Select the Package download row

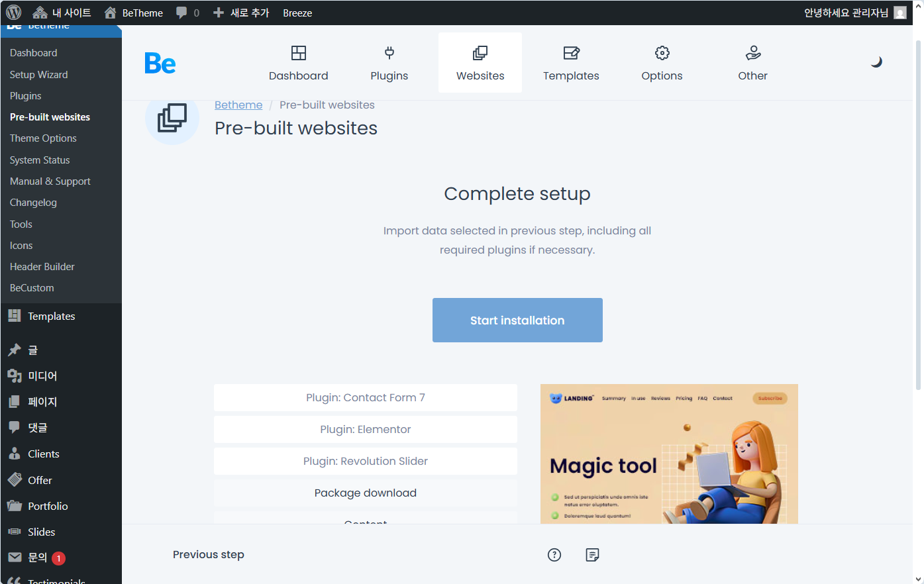[366, 493]
